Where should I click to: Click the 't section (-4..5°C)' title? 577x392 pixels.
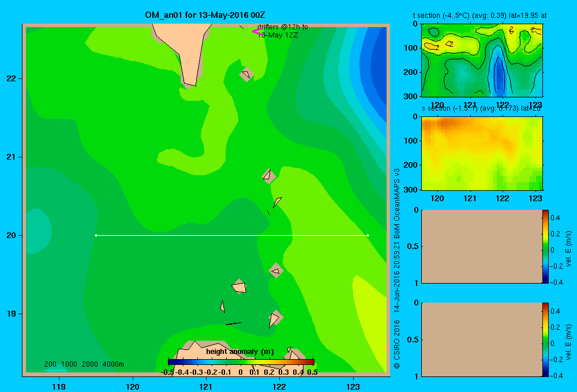click(x=479, y=16)
